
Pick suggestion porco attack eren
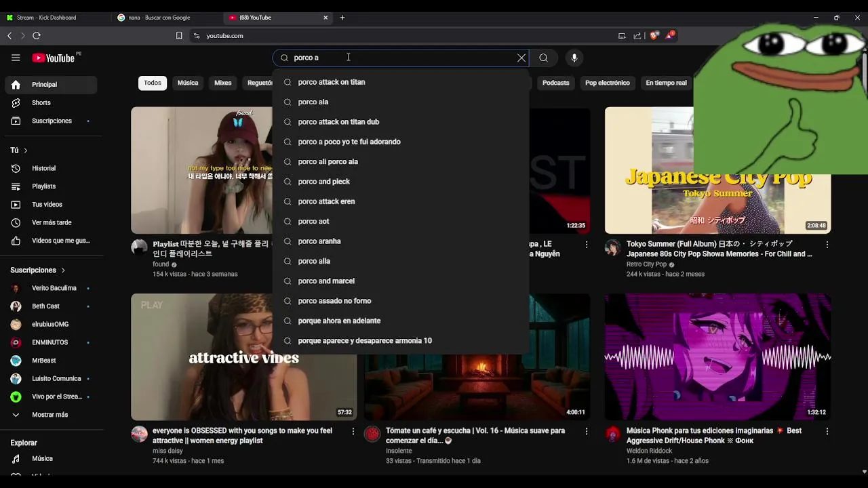401,201
